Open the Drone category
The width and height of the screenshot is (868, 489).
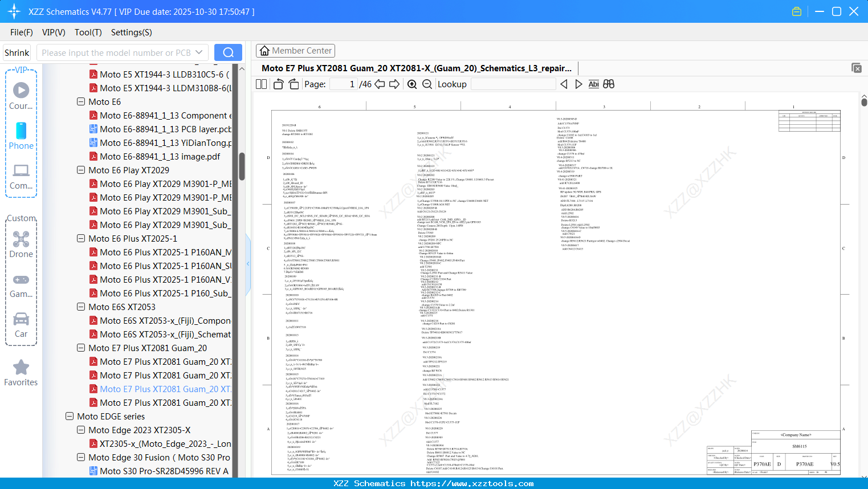(x=21, y=244)
